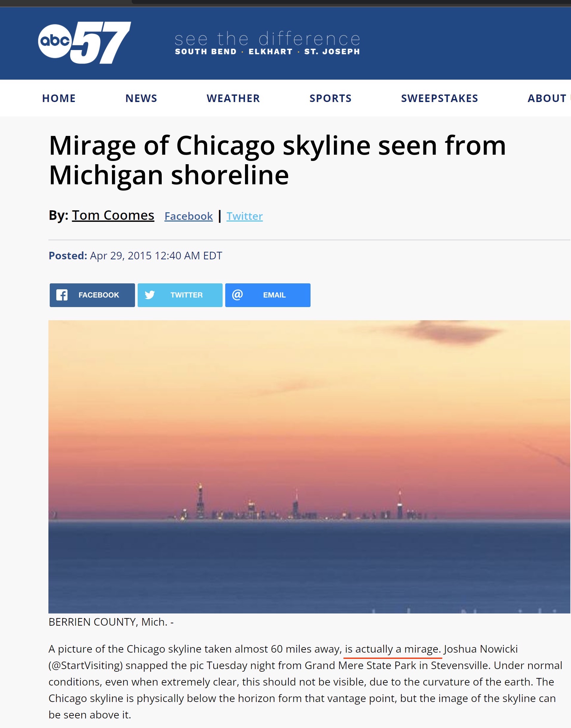Share article via FACEBOOK button
The height and width of the screenshot is (728, 571).
92,295
